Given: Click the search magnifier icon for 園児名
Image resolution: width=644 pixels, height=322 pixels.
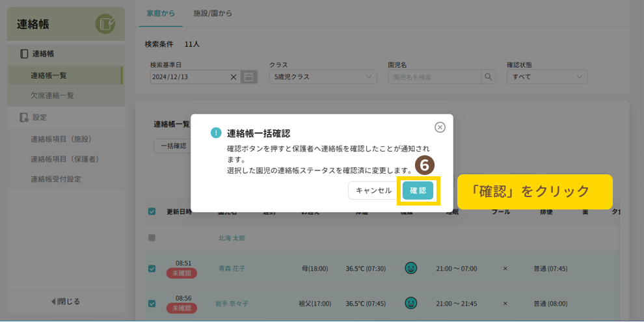Looking at the screenshot, I should point(488,77).
